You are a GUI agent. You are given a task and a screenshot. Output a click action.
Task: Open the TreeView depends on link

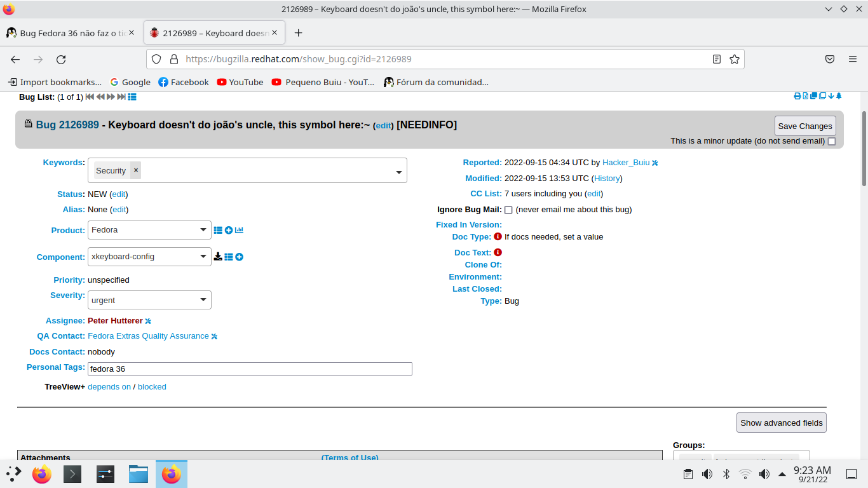tap(109, 387)
